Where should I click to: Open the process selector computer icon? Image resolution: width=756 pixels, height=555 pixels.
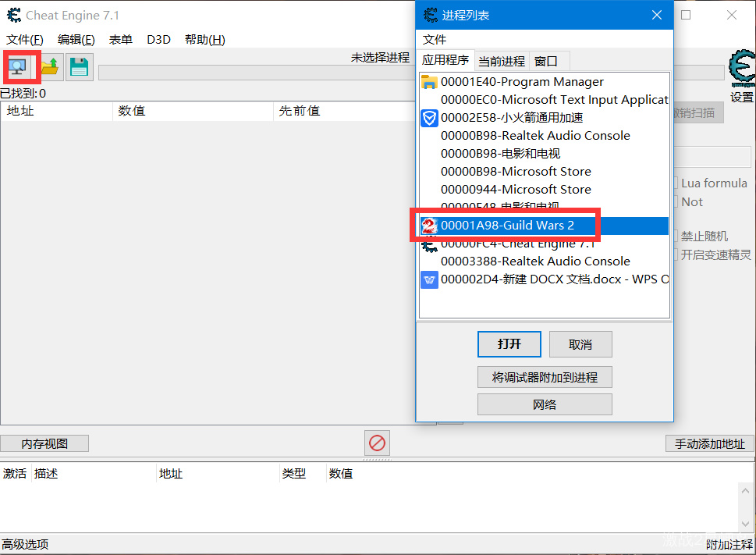(x=18, y=66)
